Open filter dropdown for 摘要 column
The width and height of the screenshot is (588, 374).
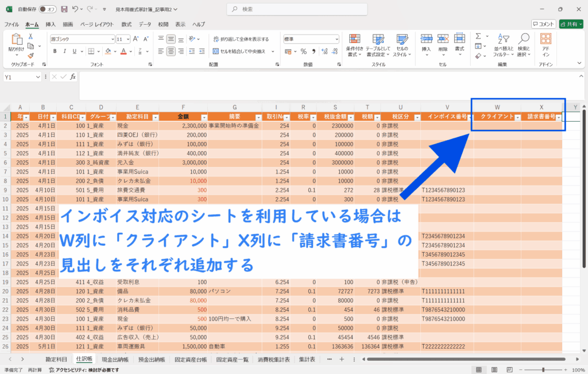click(x=258, y=117)
